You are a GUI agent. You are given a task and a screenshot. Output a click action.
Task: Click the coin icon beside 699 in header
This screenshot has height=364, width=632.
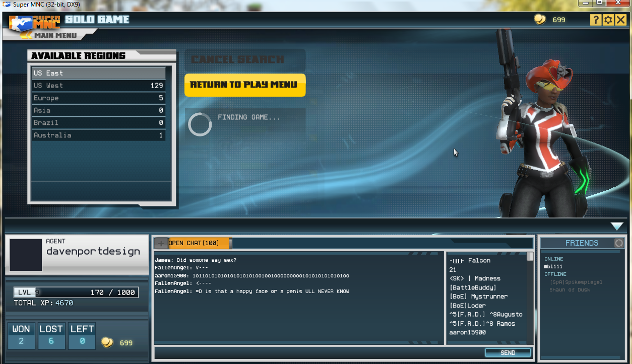(x=540, y=20)
